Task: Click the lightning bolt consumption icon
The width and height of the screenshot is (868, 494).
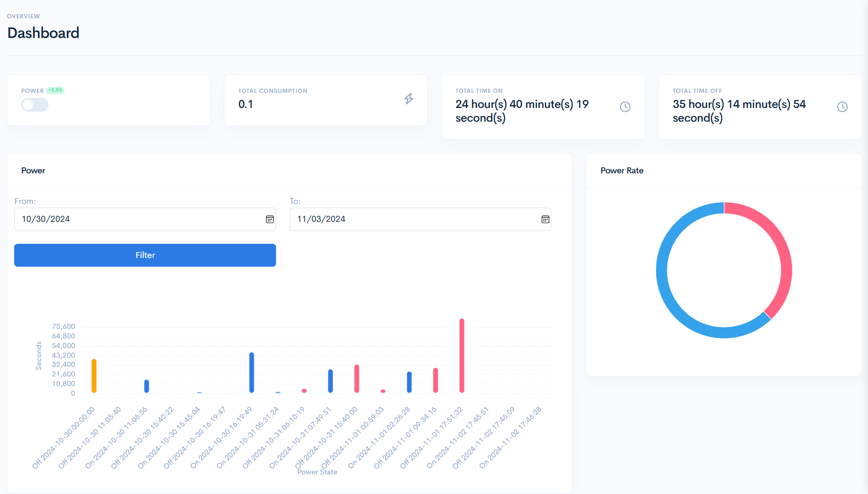Action: [x=409, y=98]
